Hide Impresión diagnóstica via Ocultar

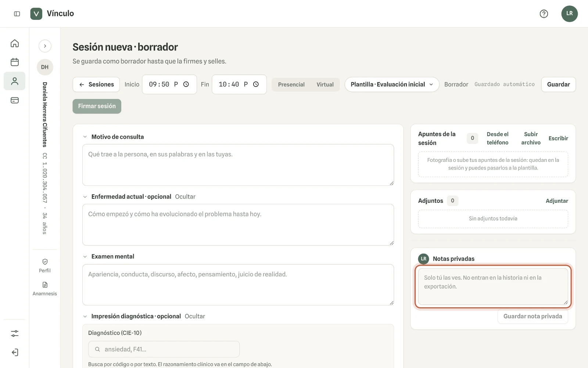pyautogui.click(x=195, y=316)
